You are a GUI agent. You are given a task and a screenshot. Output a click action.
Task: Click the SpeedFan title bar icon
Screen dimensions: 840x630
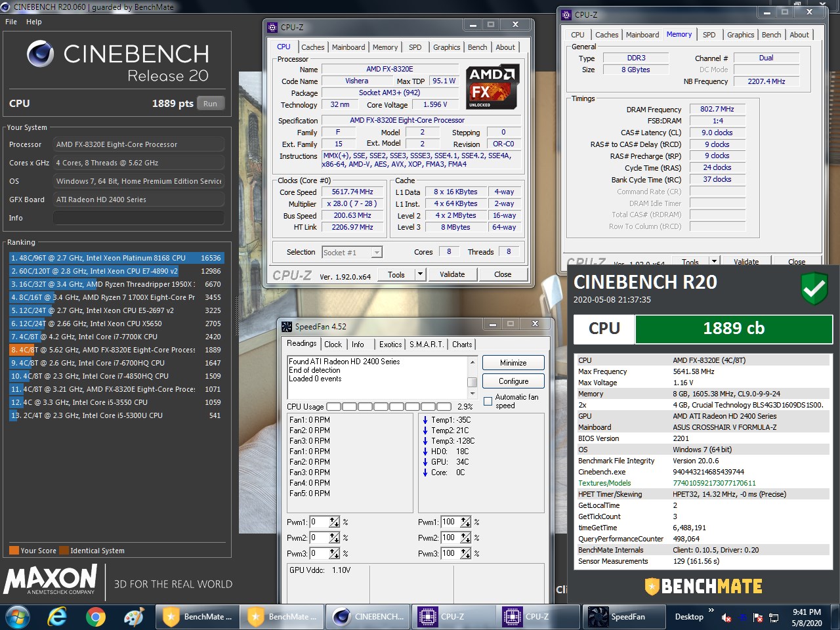(x=287, y=326)
